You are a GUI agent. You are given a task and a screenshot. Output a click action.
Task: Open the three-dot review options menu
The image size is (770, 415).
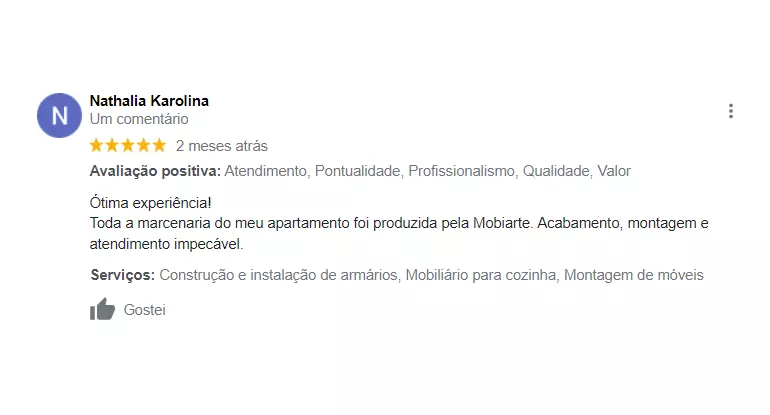(x=731, y=111)
